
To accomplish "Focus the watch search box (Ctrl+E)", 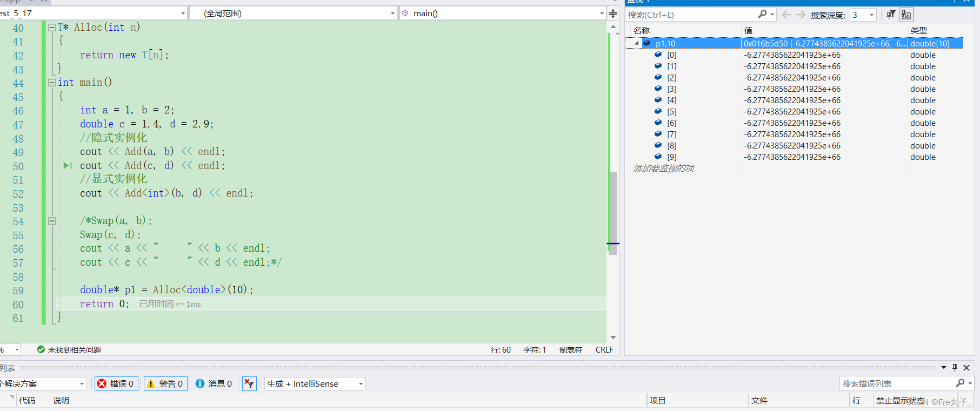I will (692, 15).
